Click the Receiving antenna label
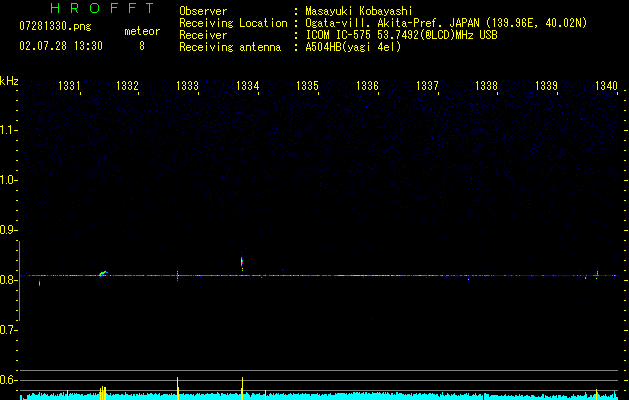 [230, 47]
